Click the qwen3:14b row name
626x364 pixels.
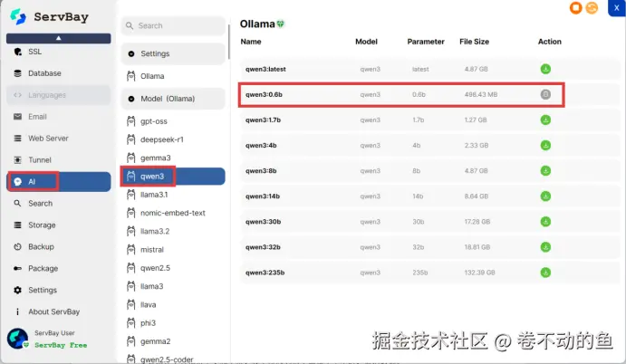[263, 196]
